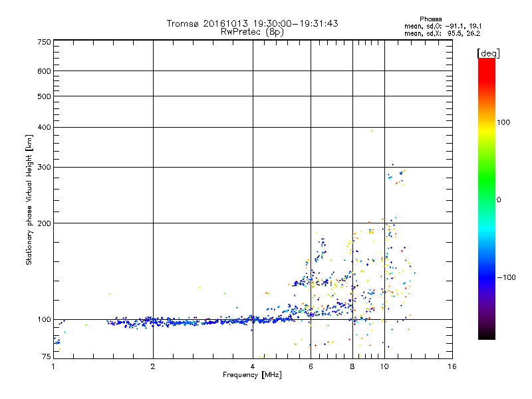This screenshot has height=399, width=532.
Task: Click the y-axis tick label '400'
Action: (x=45, y=127)
